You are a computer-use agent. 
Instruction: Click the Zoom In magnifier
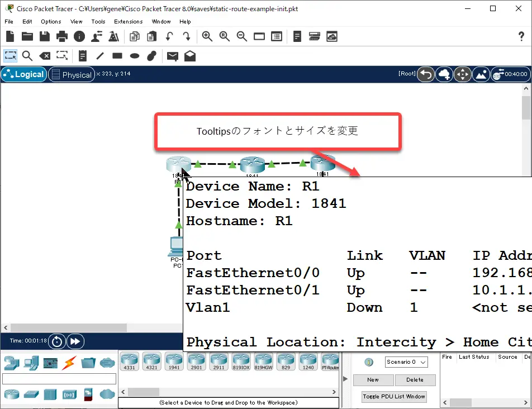pyautogui.click(x=207, y=36)
